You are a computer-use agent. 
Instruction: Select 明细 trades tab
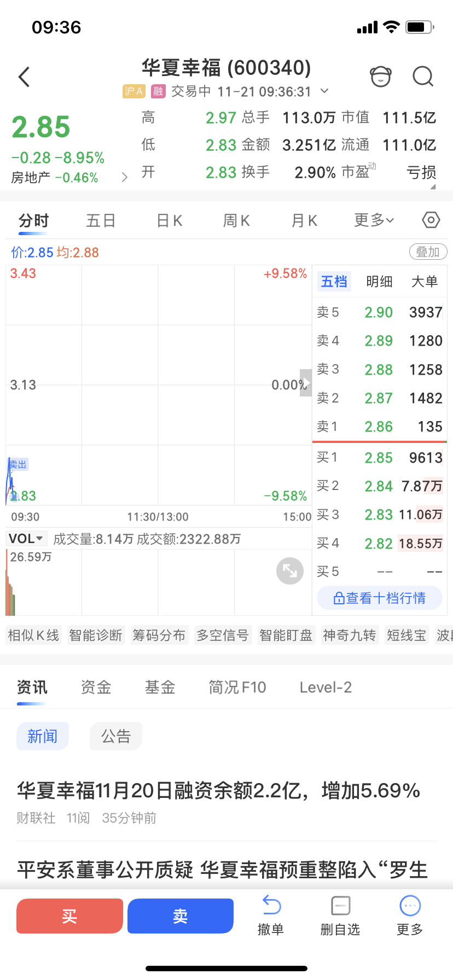tap(380, 282)
